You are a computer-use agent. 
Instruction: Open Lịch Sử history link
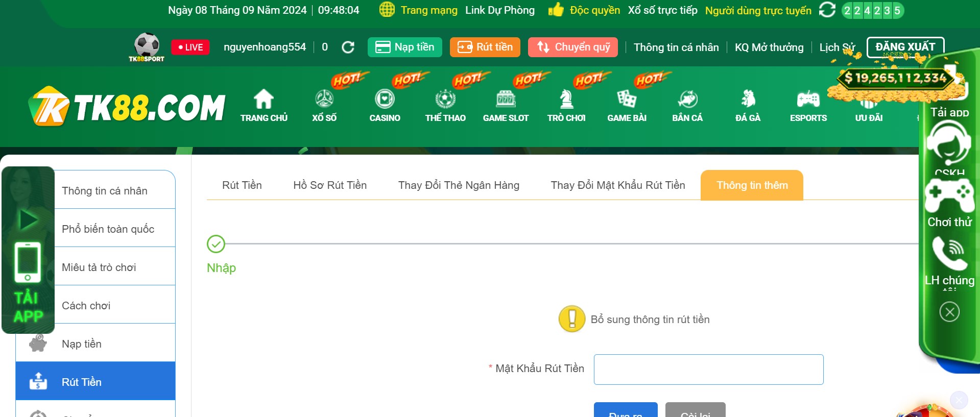click(x=837, y=47)
